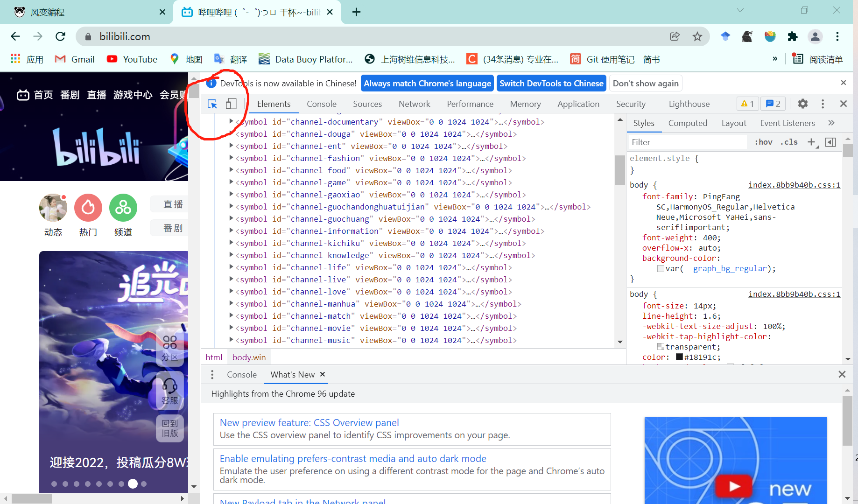Open DevTools customize three-dot menu
The image size is (858, 504).
(x=823, y=104)
